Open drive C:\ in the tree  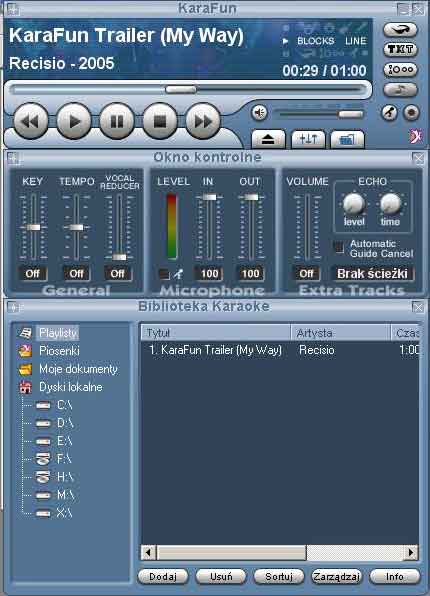65,405
